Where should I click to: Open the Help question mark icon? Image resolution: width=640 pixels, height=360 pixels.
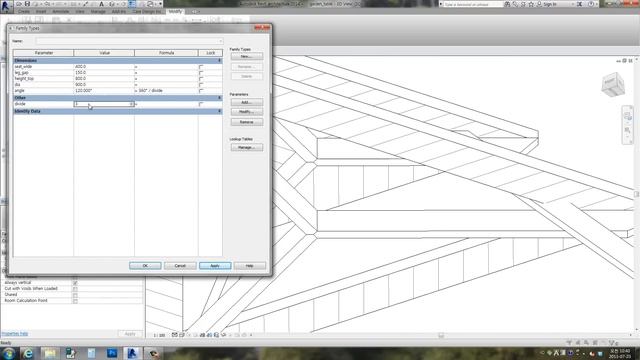click(591, 4)
